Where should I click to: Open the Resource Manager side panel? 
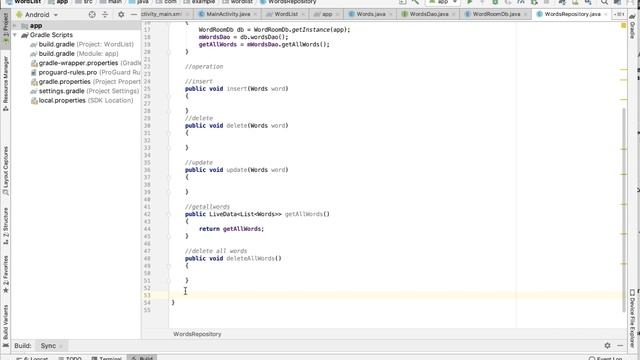pos(6,83)
